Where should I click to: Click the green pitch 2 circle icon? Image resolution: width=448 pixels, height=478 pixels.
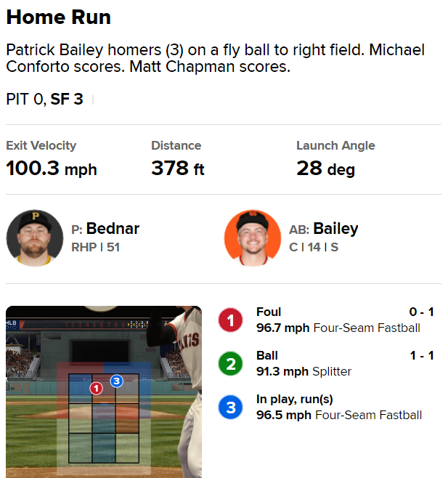(231, 364)
